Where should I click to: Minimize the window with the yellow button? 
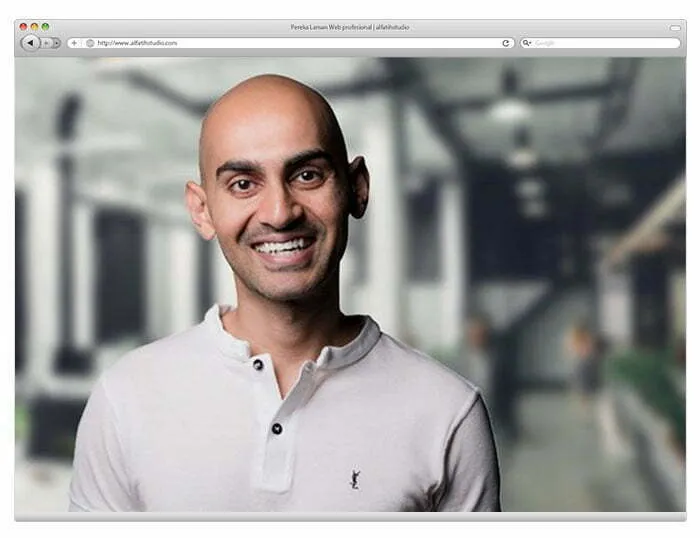tap(34, 27)
